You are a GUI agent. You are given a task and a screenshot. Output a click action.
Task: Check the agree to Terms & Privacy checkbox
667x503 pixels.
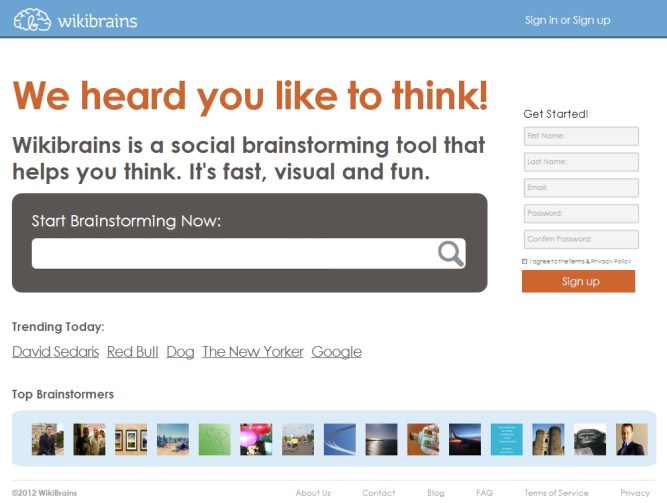(x=525, y=261)
